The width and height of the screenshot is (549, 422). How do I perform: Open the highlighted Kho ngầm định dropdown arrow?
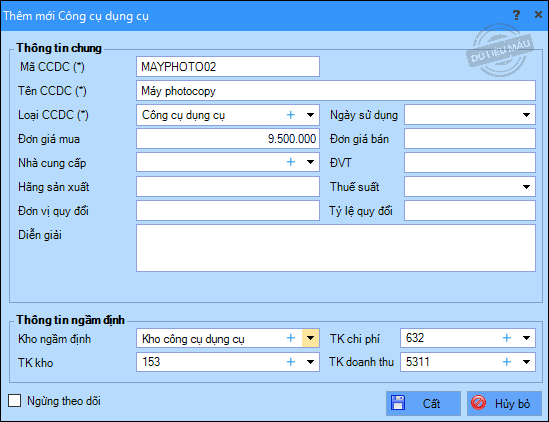pos(311,338)
